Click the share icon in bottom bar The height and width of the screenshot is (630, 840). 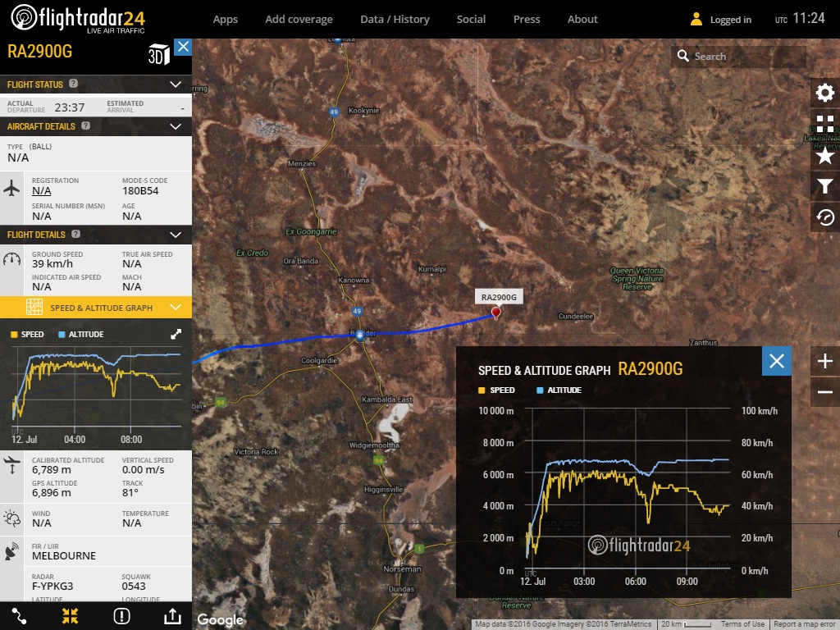tap(172, 616)
